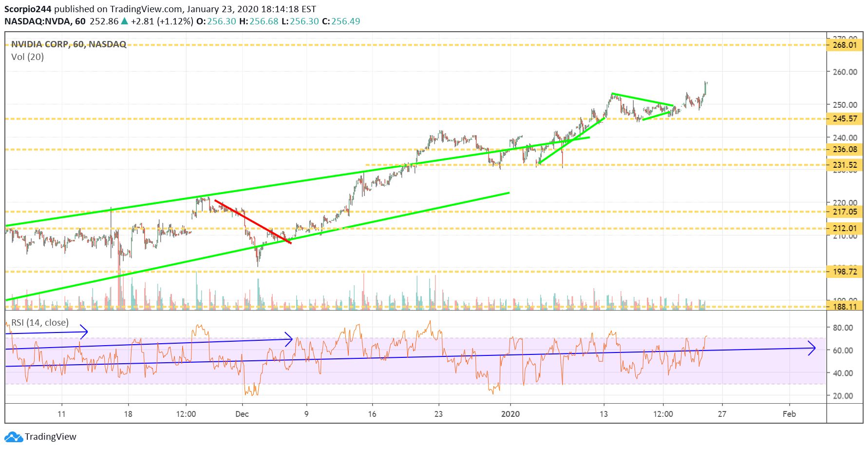Select the NVIDIA CORP, 60, NASDAQ legend

point(69,44)
